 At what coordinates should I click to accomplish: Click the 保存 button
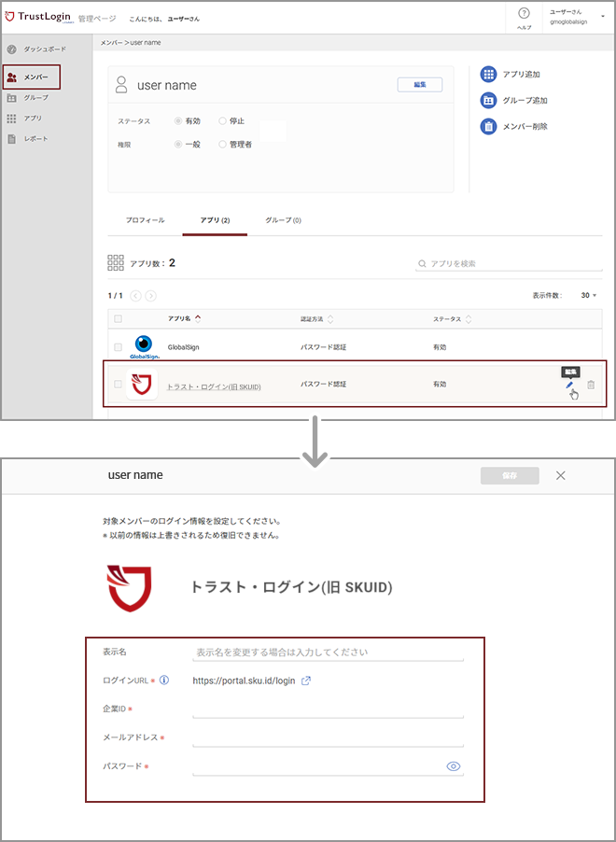[510, 476]
